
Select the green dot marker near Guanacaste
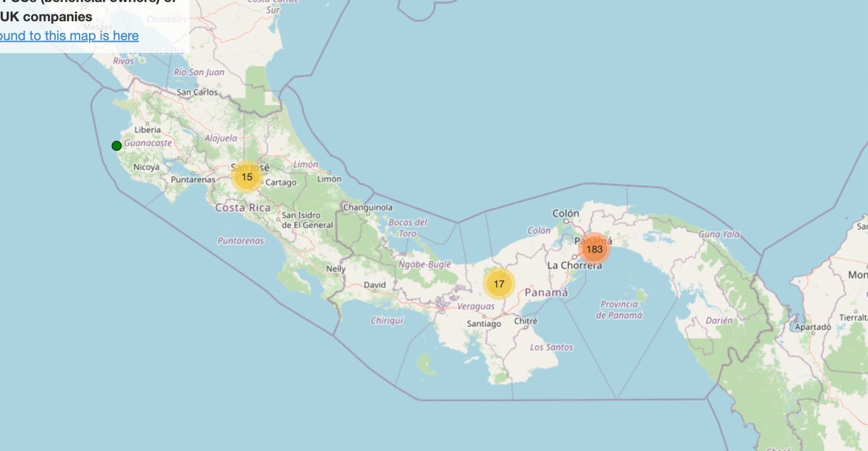point(116,146)
